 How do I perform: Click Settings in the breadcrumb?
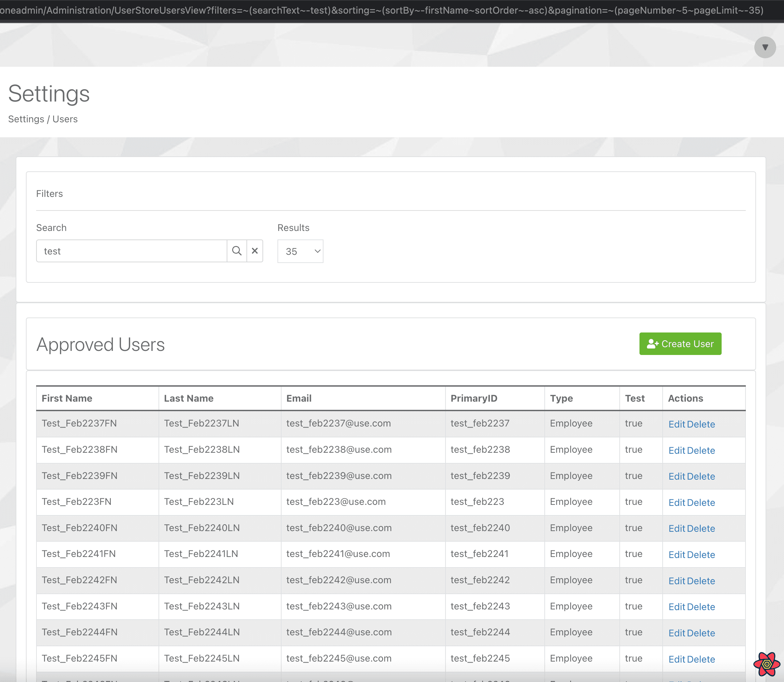click(x=26, y=119)
